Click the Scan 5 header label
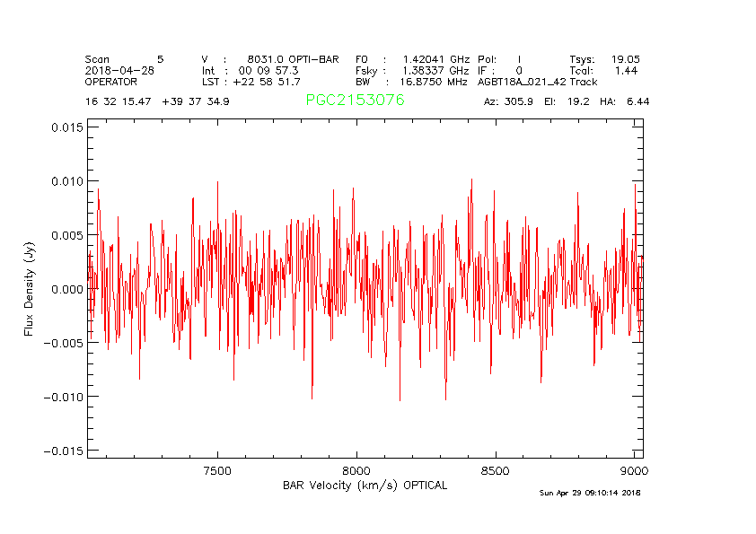Screen dimensions: 756x534 tap(124, 59)
